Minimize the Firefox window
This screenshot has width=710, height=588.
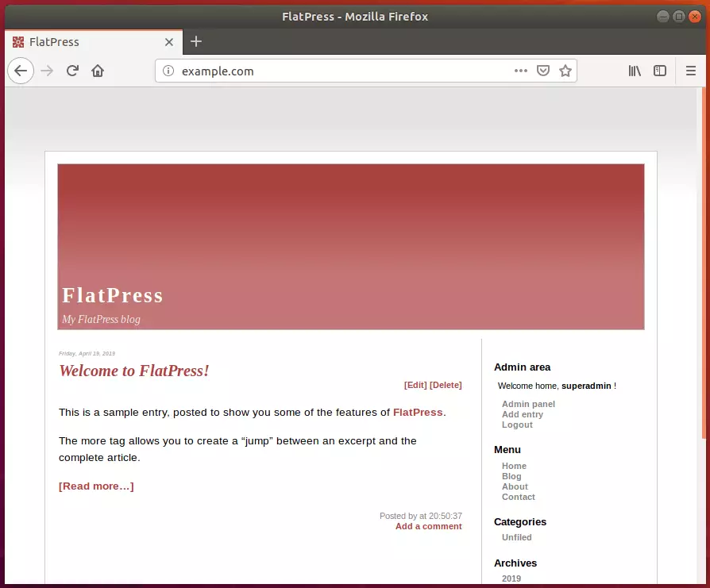pos(663,17)
